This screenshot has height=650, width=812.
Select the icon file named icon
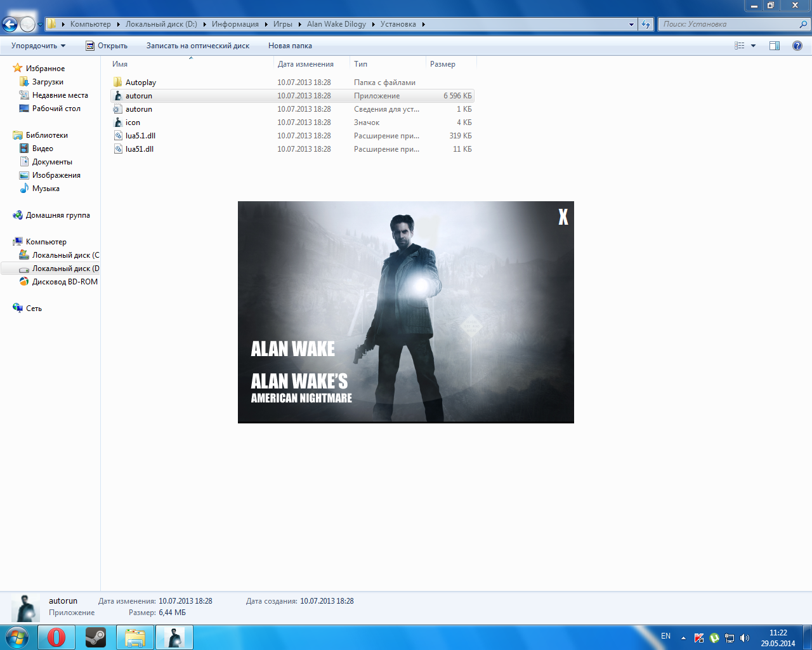point(117,123)
